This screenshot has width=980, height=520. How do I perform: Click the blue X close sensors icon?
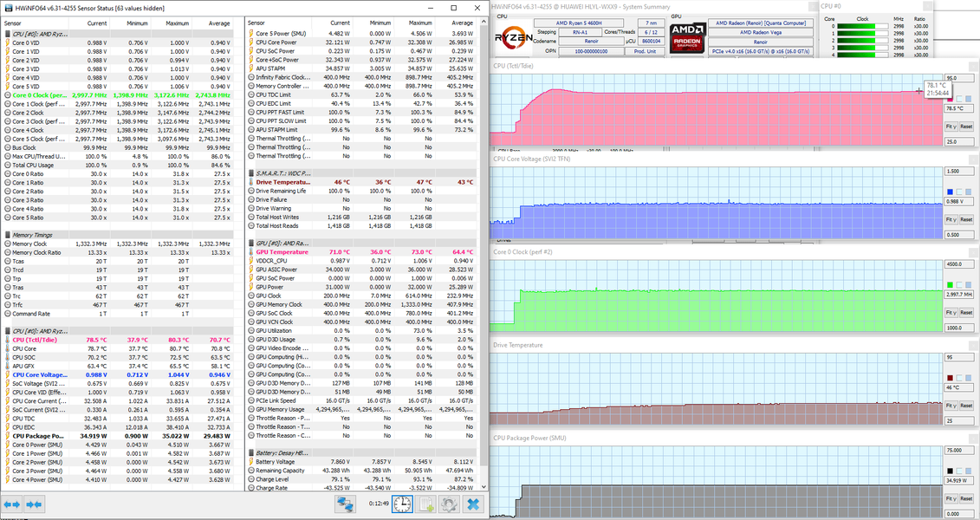point(473,504)
